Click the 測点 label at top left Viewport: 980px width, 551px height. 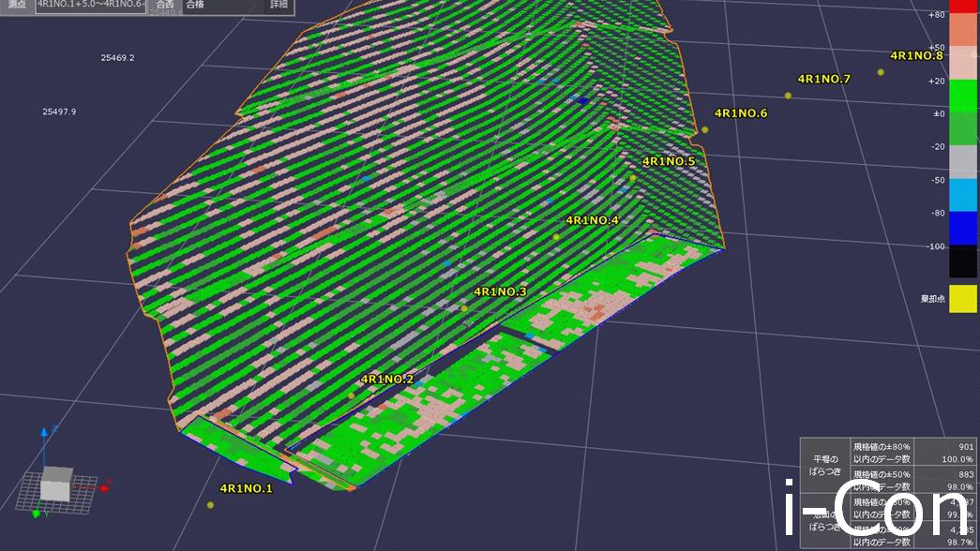pos(17,5)
